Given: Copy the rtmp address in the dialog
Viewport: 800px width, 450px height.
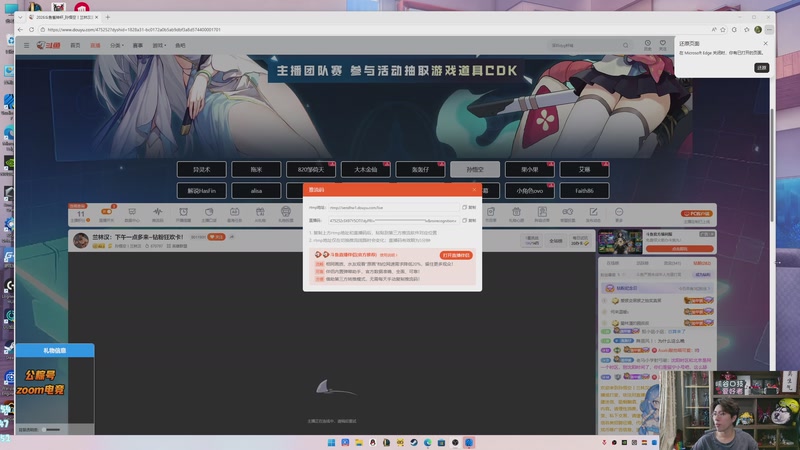Looking at the screenshot, I should [x=469, y=208].
